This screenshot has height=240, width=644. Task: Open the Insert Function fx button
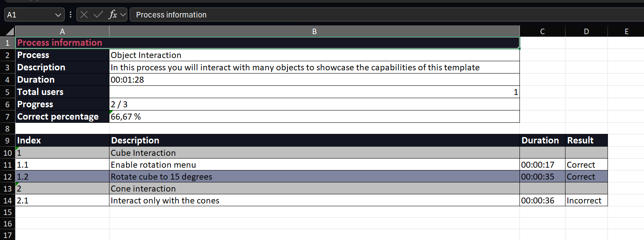(x=113, y=15)
